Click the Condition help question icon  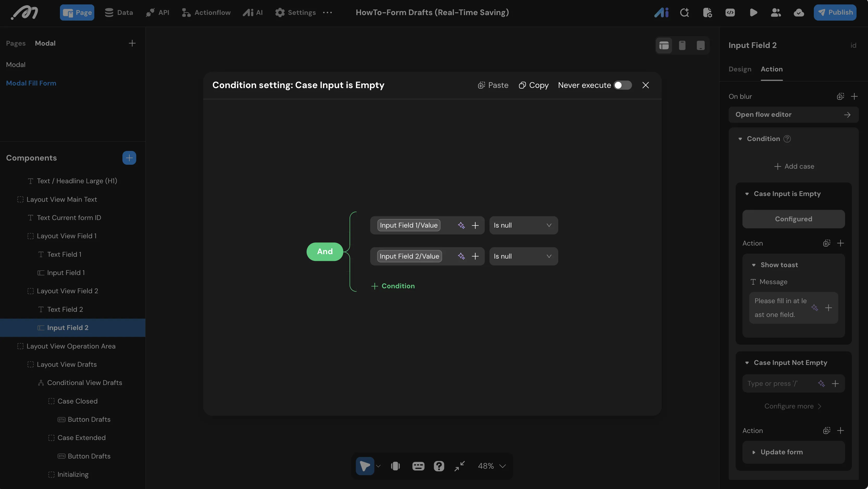click(x=787, y=139)
